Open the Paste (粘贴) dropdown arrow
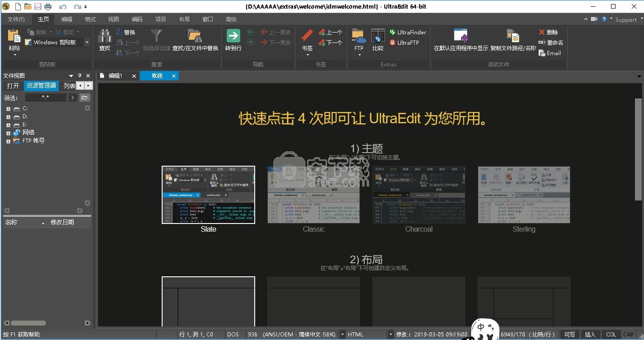Screen dimensions: 644x340 coord(14,55)
